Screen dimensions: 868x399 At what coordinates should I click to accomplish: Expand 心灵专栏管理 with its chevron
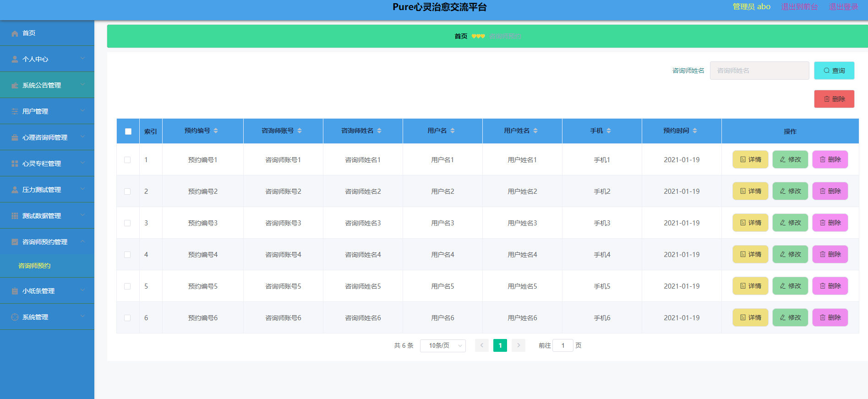[82, 163]
